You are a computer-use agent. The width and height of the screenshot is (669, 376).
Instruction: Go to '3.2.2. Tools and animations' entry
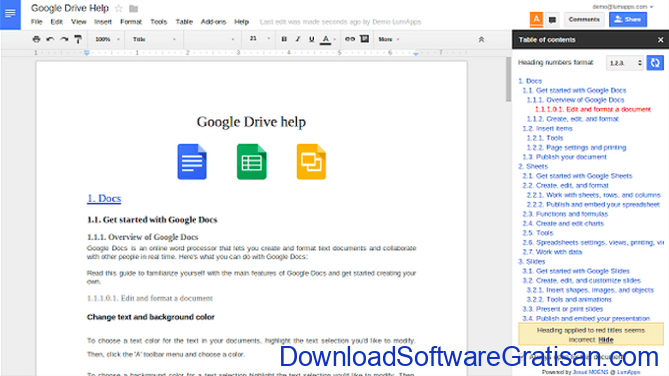coord(569,300)
